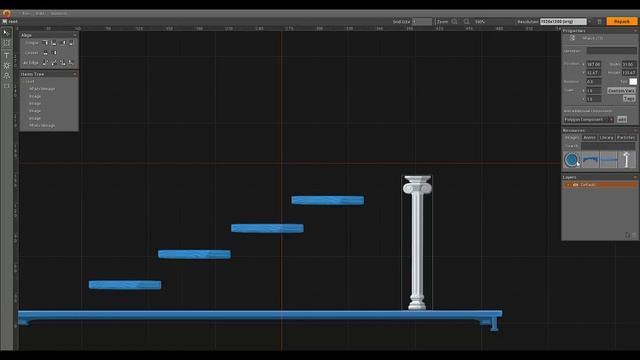Select the flat blue plank resource thumbnail
This screenshot has width=640, height=360.
[609, 160]
